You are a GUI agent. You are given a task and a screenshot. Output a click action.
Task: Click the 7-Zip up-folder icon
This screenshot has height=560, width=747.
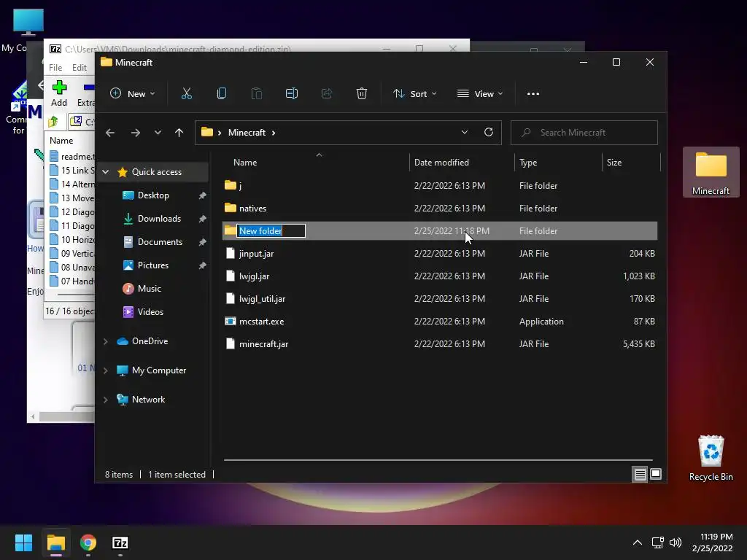point(53,122)
